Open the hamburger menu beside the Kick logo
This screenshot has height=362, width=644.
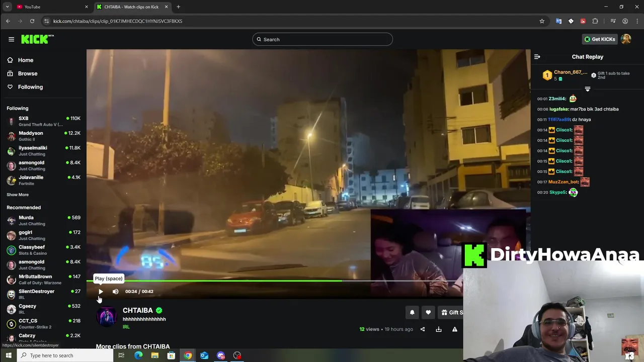point(11,39)
